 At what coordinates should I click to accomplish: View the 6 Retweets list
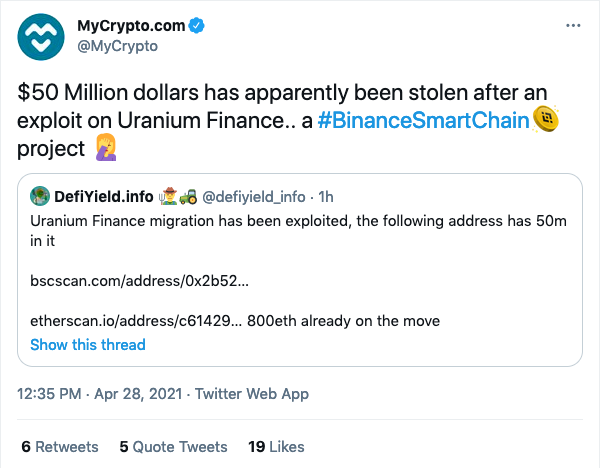59,446
